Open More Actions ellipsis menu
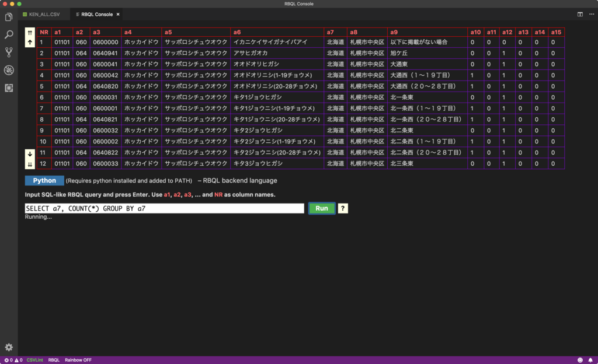Screen dimensions: 598x364 (592, 14)
